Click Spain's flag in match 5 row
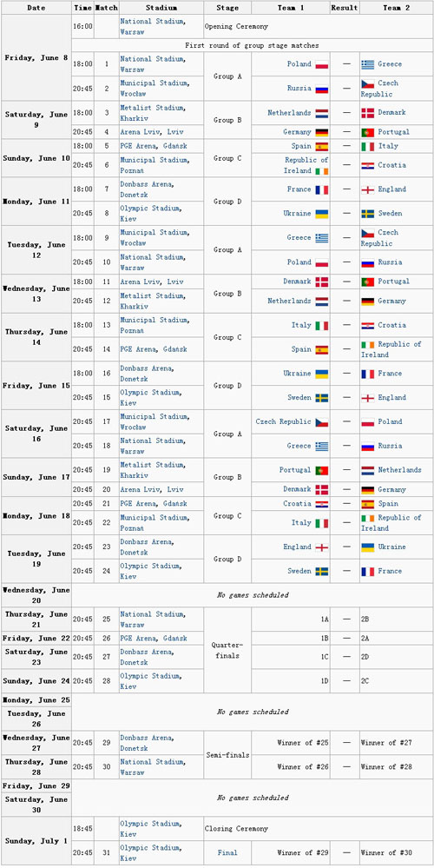The image size is (434, 868). coord(322,147)
